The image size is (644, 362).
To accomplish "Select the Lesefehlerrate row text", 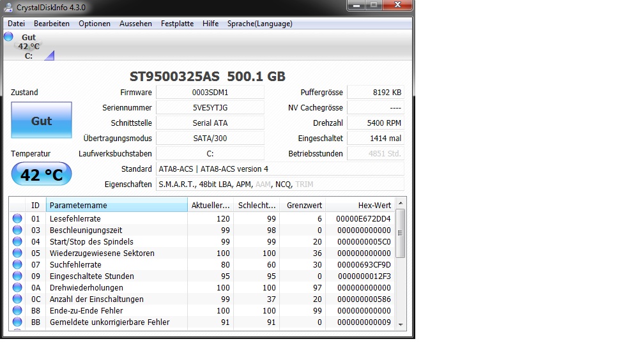I will point(75,219).
